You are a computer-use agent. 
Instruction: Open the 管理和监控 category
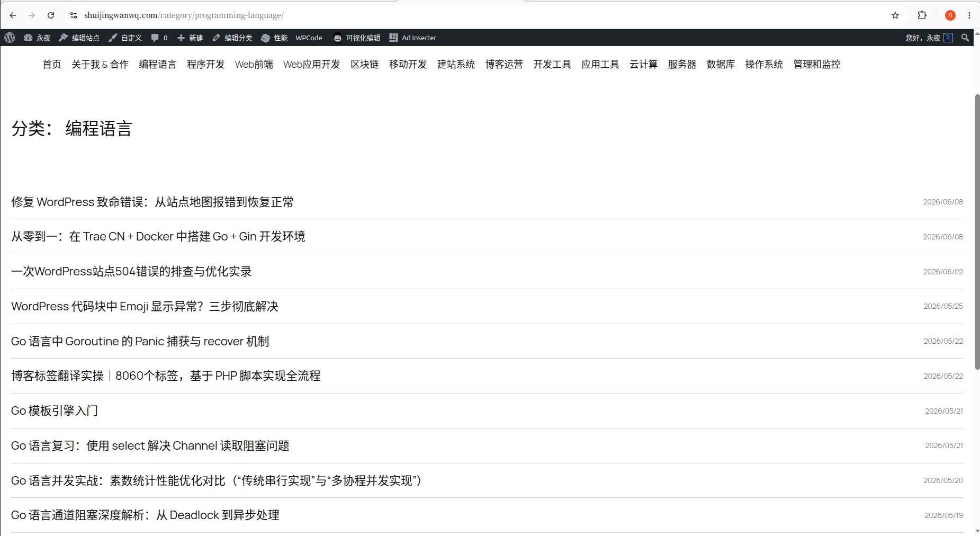coord(817,64)
